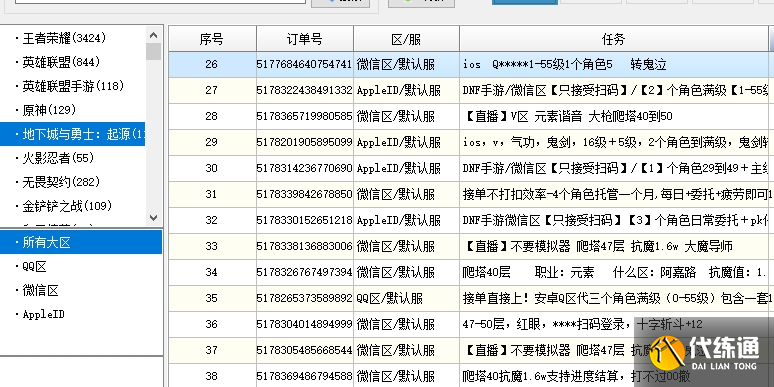Click task 【直播】不要模拟器 in row 33
The width and height of the screenshot is (774, 387).
(x=598, y=246)
